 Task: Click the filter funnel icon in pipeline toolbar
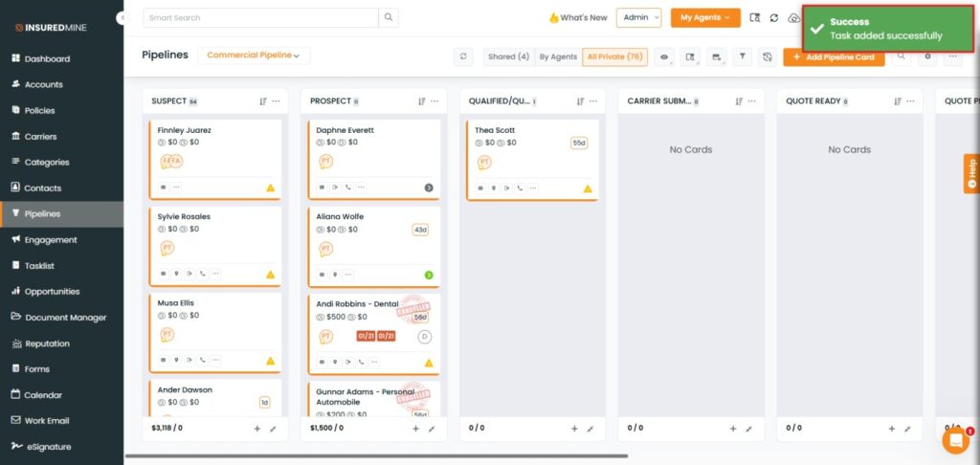pyautogui.click(x=742, y=57)
